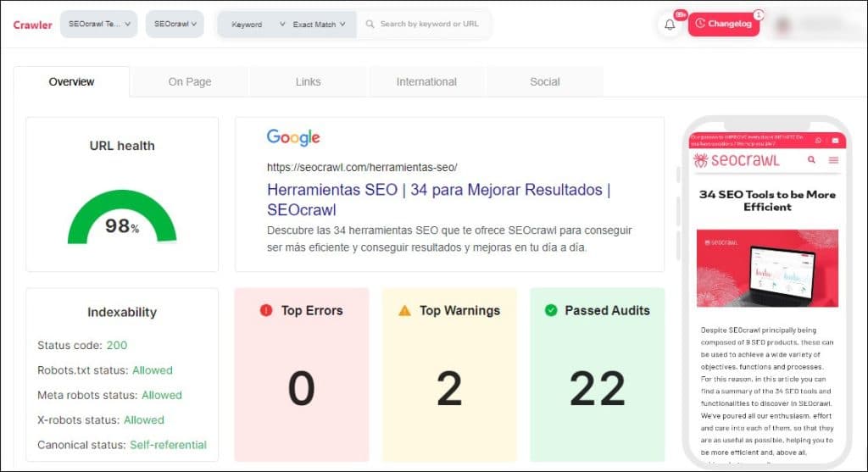Screen dimensions: 868x472
Task: Open the Exact Match dropdown
Action: 320,25
